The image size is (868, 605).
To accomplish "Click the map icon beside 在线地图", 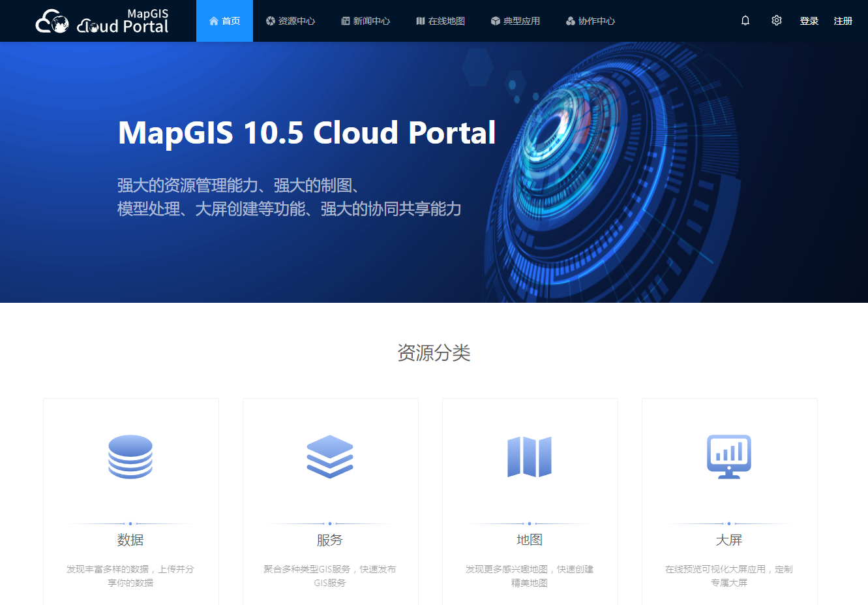I will tap(421, 21).
